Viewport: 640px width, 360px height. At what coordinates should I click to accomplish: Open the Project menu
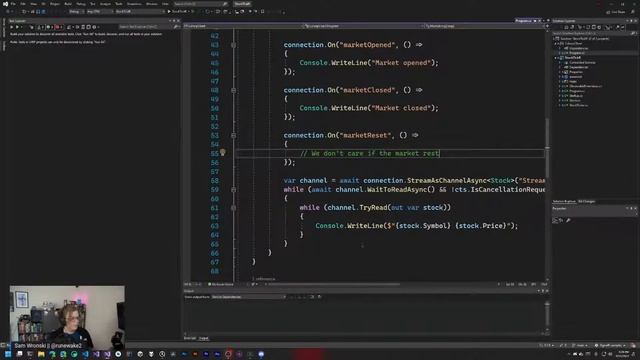tap(55, 4)
